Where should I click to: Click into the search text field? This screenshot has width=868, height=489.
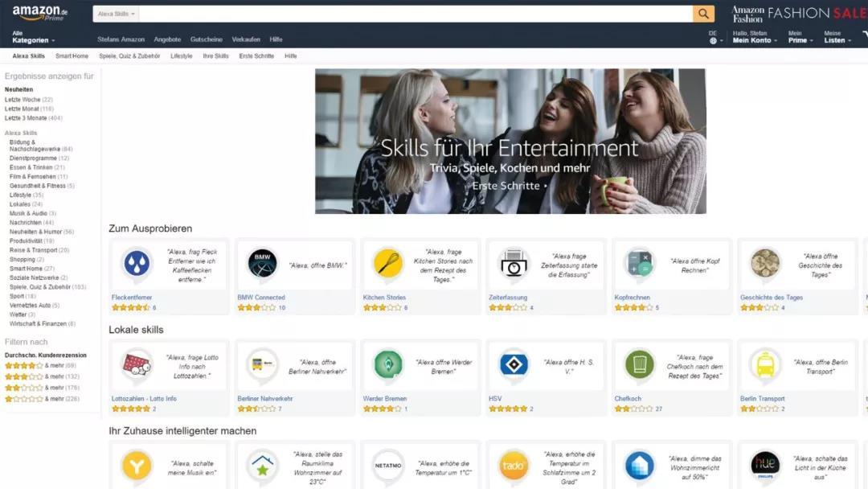[416, 14]
